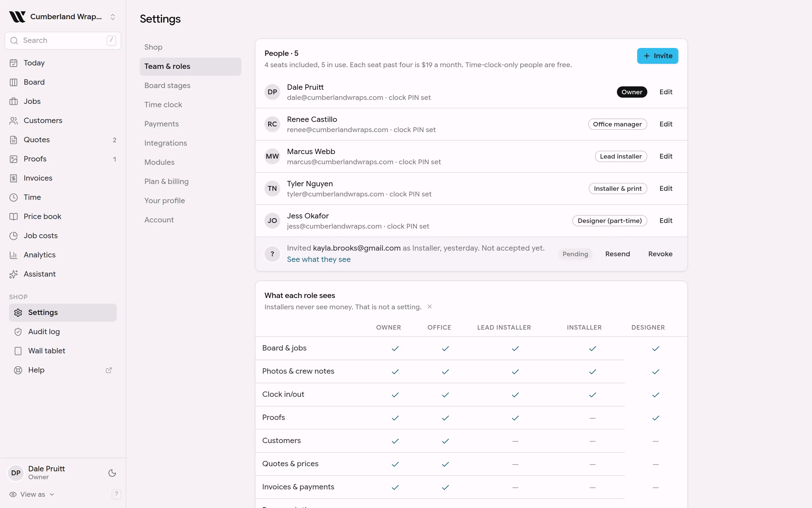Select the Payments settings section

click(190, 124)
